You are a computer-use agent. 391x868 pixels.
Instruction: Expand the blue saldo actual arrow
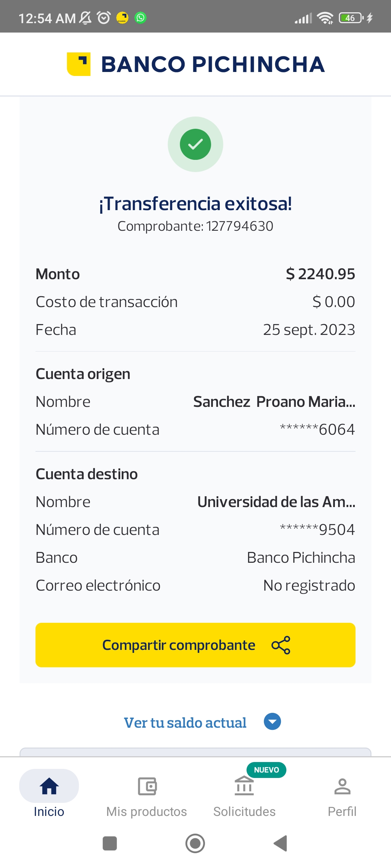click(x=272, y=722)
